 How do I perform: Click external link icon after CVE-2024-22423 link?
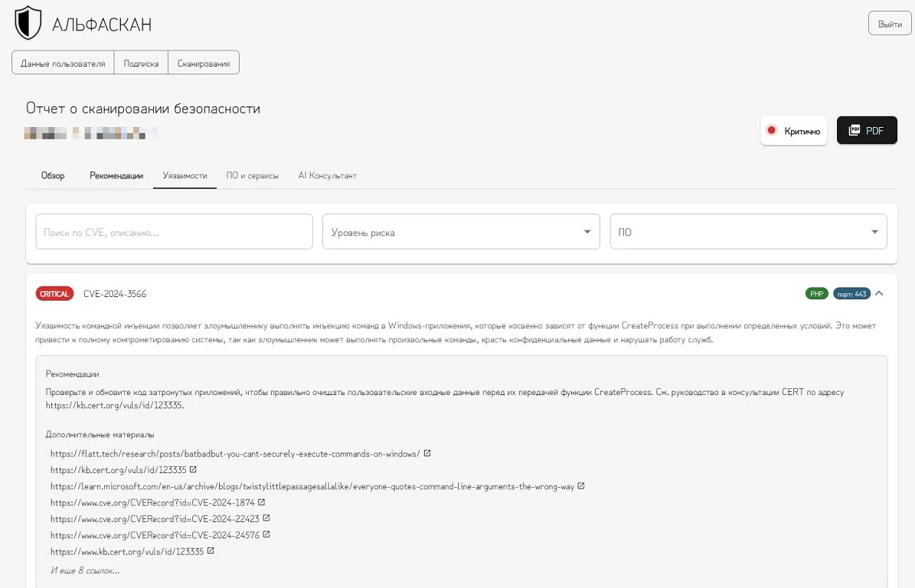pos(266,518)
